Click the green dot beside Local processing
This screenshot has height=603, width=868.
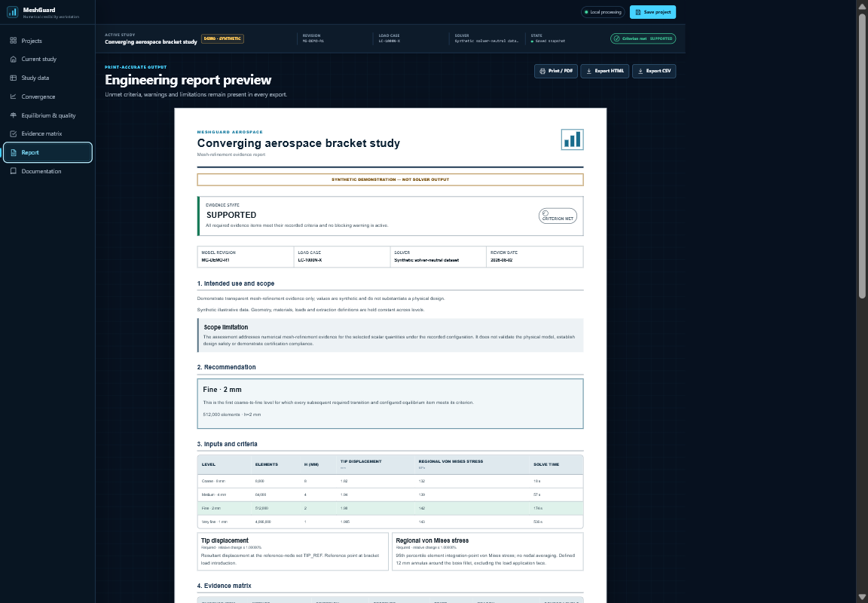[x=586, y=12]
